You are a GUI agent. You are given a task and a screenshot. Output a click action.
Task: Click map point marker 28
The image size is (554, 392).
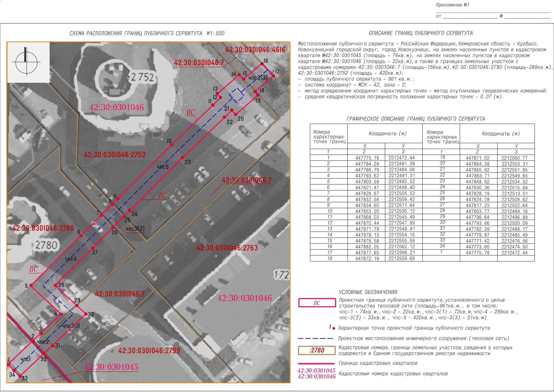[x=55, y=285]
